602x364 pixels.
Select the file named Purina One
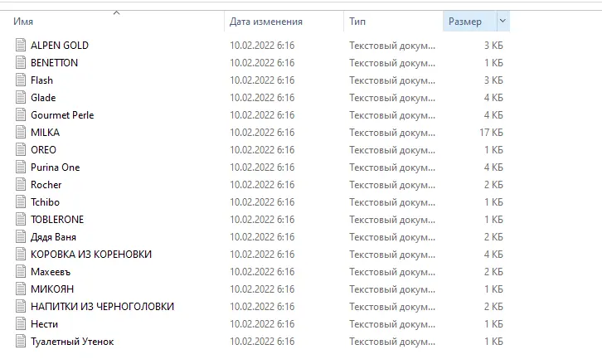56,167
